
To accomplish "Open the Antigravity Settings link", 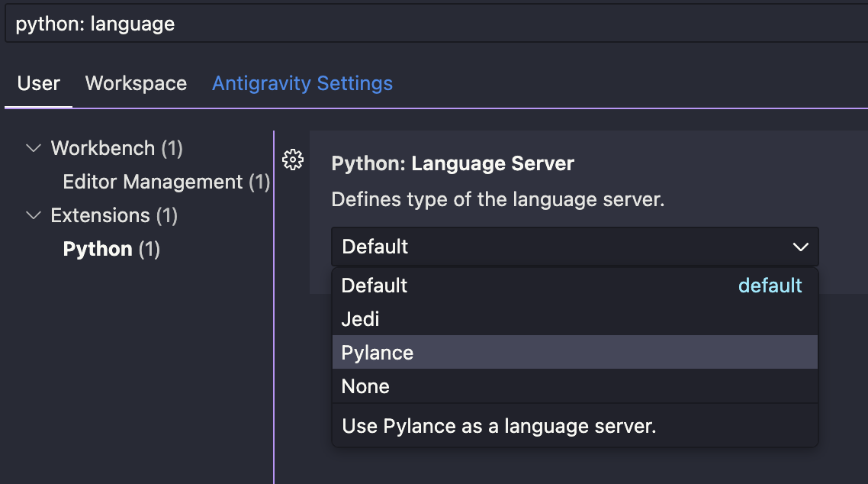I will coord(302,83).
